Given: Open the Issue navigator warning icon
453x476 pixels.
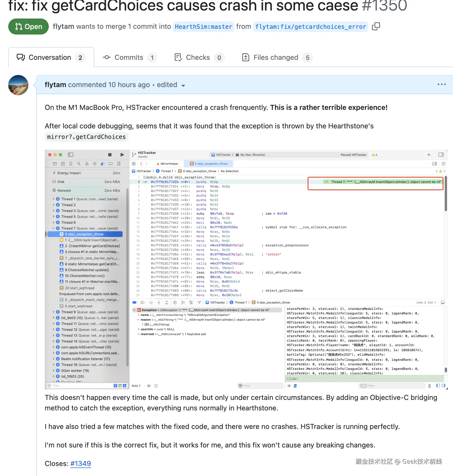Looking at the screenshot, I should (x=87, y=164).
